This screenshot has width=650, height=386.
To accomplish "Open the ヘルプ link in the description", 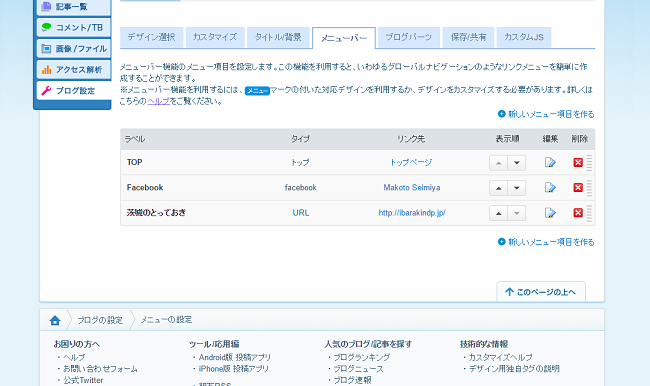I will click(x=159, y=101).
